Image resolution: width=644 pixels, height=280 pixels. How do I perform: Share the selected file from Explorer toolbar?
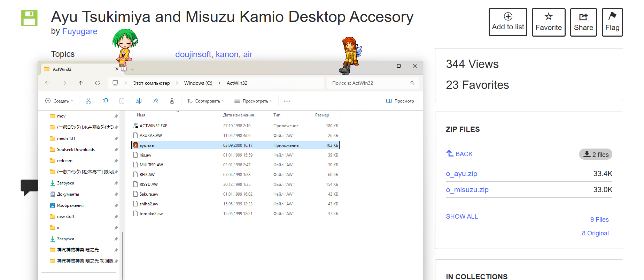tap(155, 101)
